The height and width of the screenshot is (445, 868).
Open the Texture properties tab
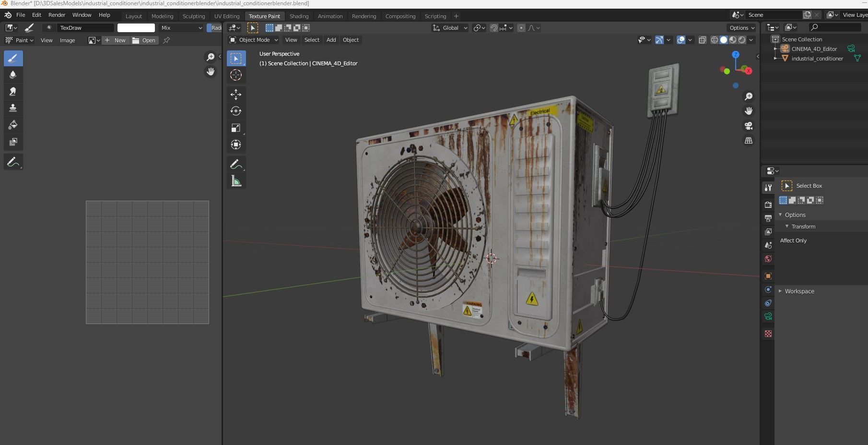coord(768,334)
